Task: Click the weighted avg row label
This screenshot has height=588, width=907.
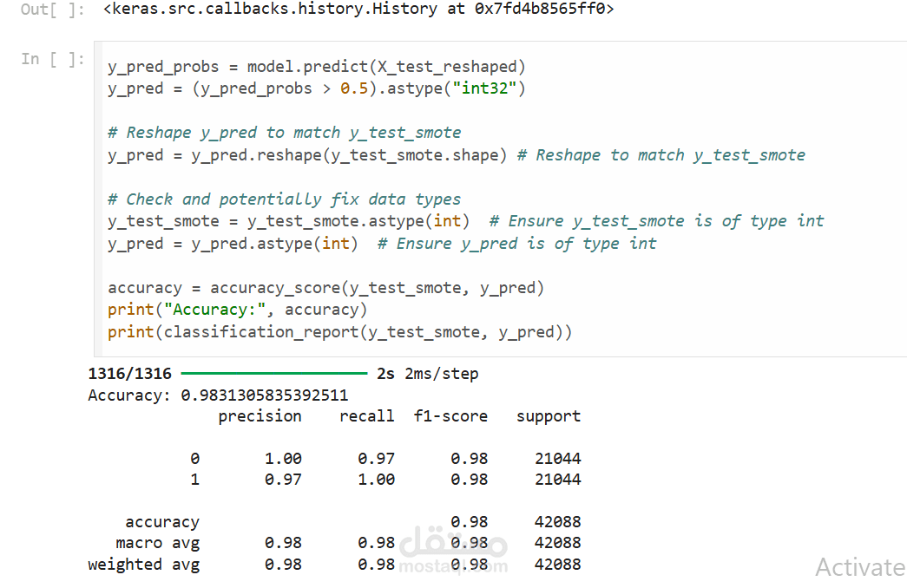Action: [143, 565]
